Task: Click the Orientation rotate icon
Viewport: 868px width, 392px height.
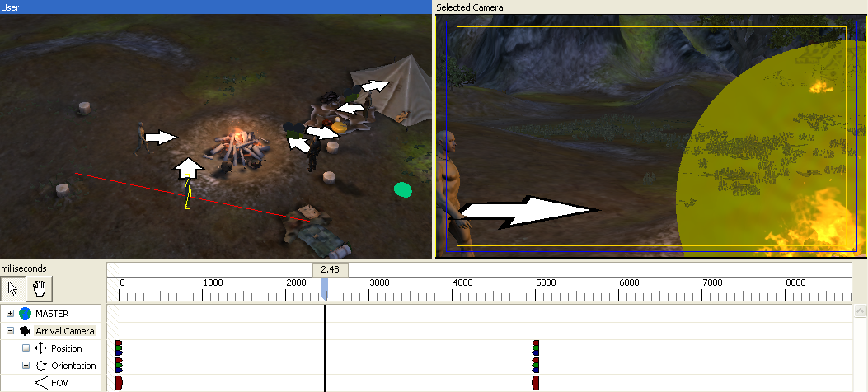Action: click(x=40, y=366)
